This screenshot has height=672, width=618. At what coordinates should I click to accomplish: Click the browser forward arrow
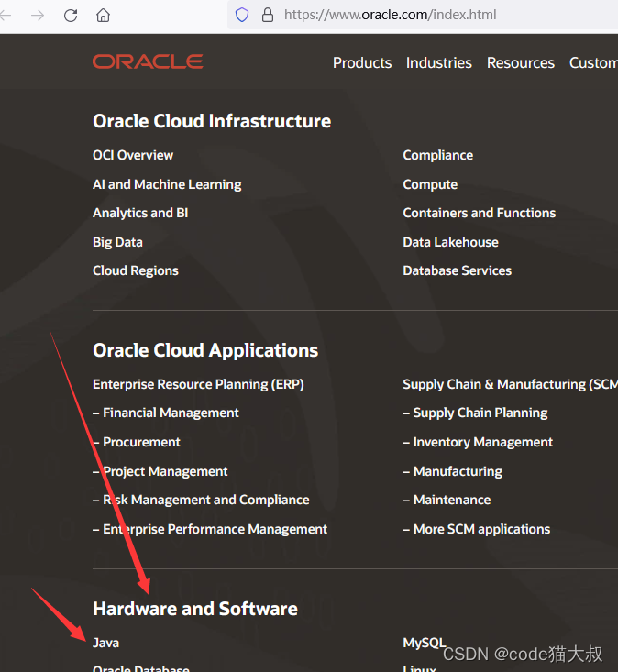[38, 16]
